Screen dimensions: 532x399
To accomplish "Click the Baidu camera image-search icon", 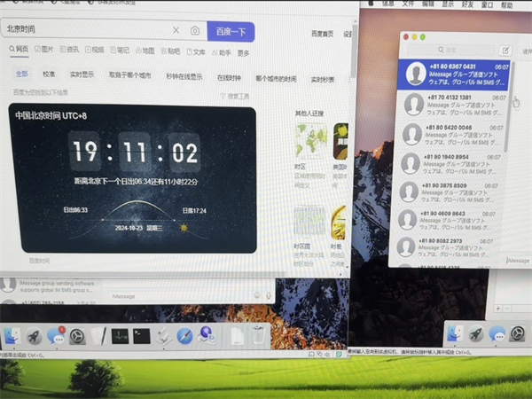I will tap(195, 30).
